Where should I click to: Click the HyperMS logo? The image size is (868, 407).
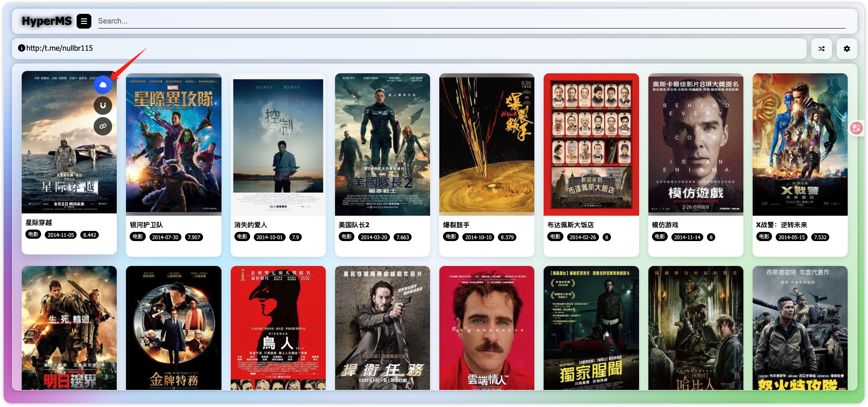47,21
